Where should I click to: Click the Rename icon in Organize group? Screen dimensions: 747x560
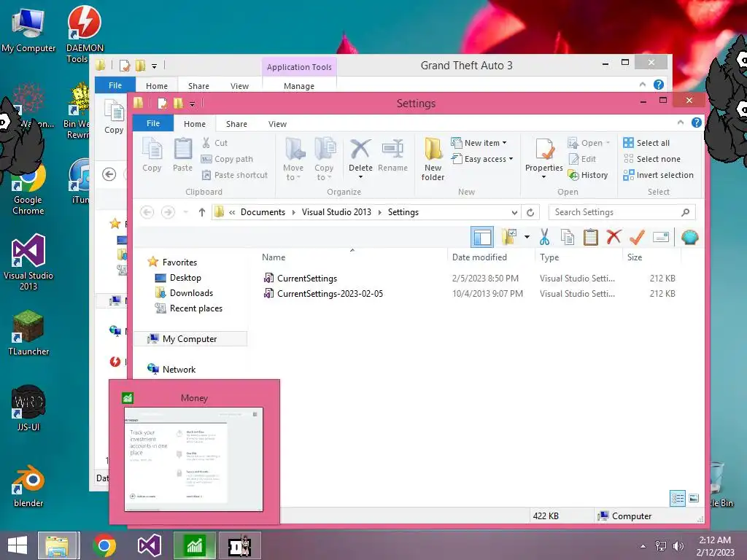pyautogui.click(x=392, y=155)
